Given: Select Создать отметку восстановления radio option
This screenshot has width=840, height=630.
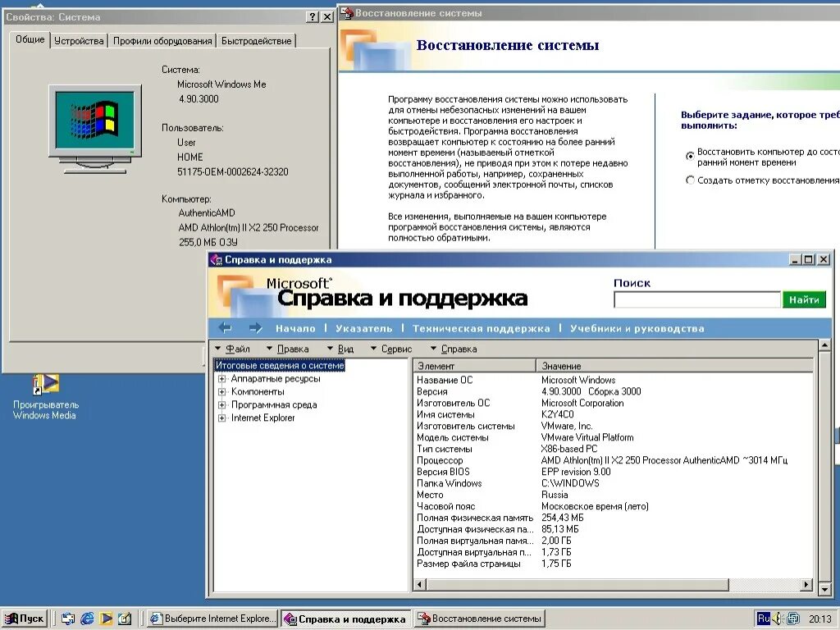Looking at the screenshot, I should pos(690,180).
